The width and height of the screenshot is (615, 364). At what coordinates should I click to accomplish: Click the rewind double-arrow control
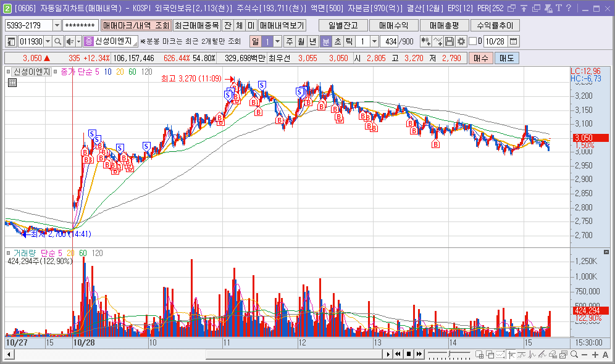pos(398,354)
